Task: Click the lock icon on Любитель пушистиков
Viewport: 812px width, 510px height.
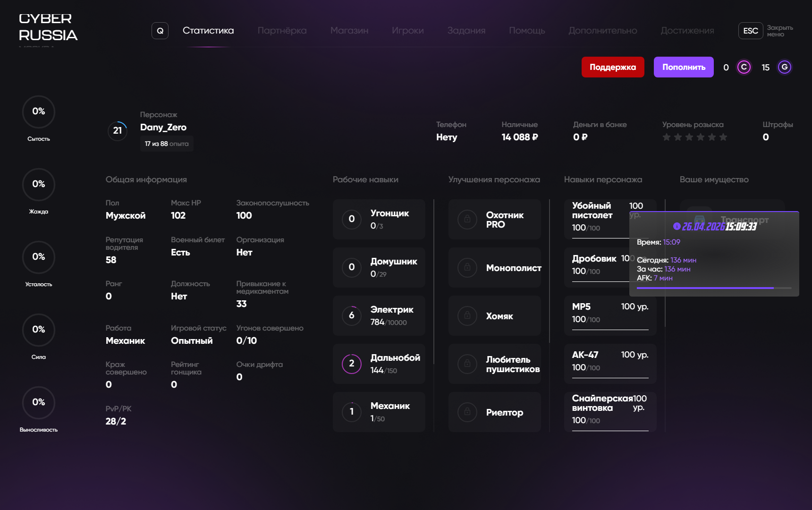Action: [x=467, y=364]
